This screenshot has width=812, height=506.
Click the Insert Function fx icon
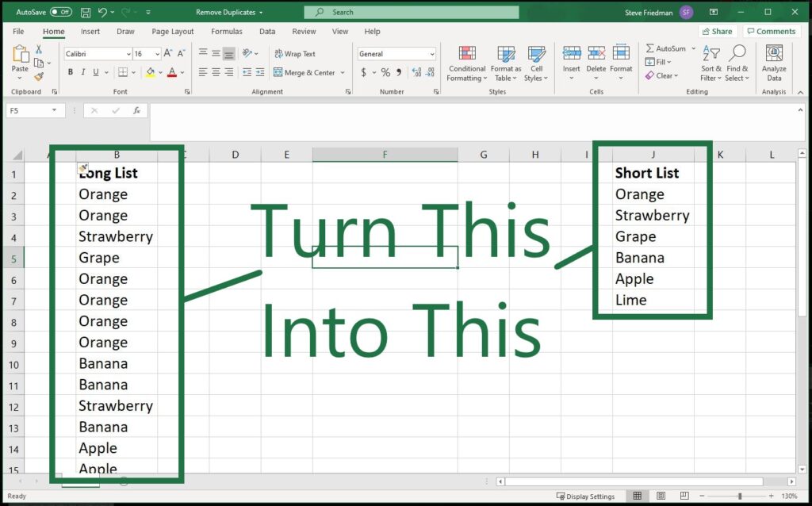136,111
